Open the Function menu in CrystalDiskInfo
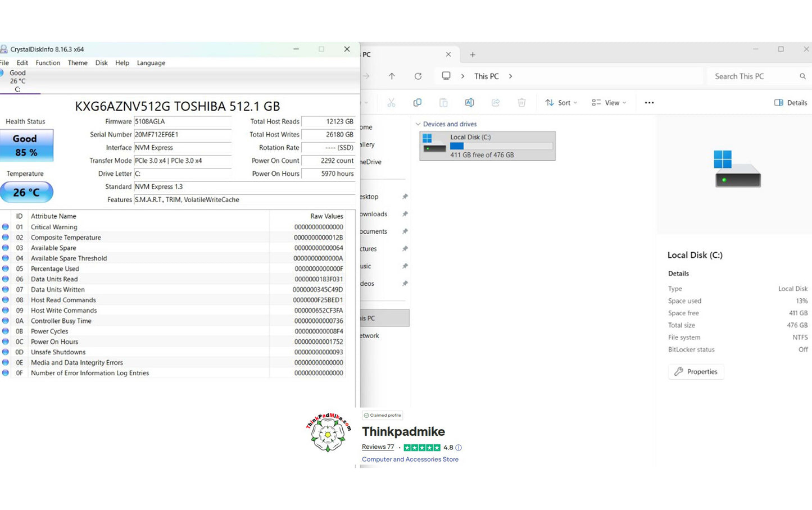 48,63
